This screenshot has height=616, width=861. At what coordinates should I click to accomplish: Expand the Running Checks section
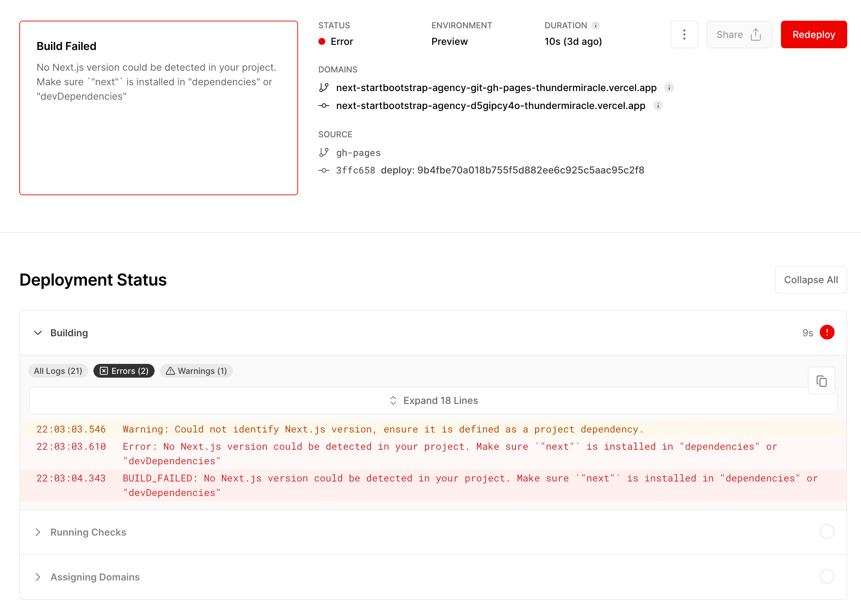point(38,532)
